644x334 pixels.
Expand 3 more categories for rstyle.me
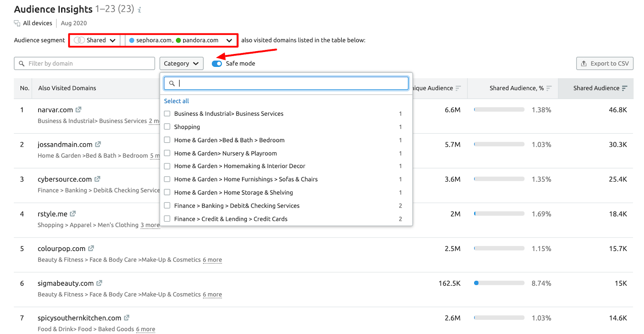pyautogui.click(x=150, y=225)
